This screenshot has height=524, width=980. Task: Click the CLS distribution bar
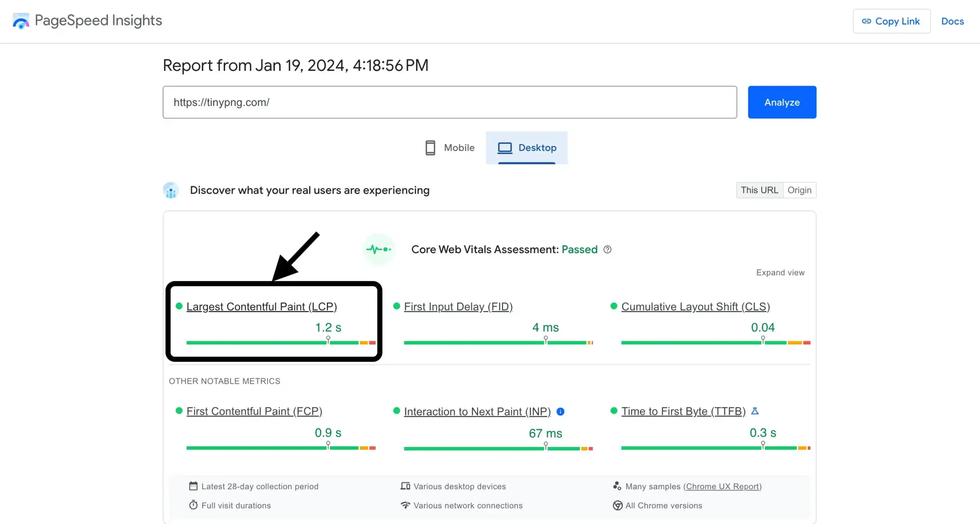(716, 342)
